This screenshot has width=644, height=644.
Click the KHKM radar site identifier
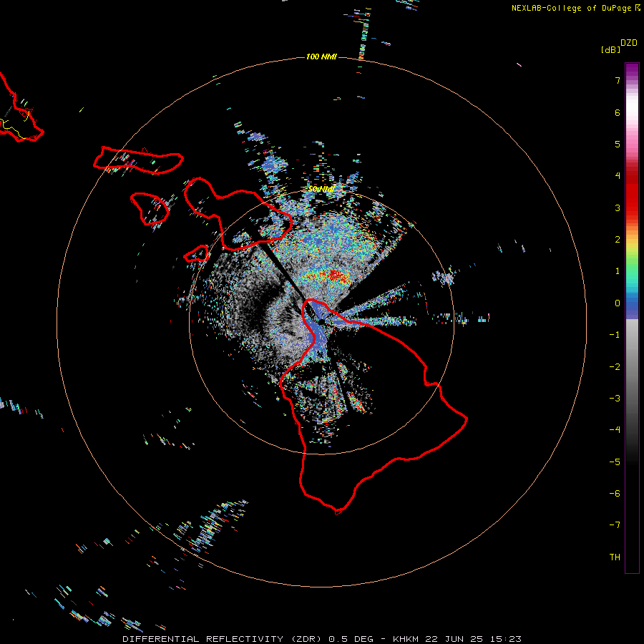click(x=406, y=639)
